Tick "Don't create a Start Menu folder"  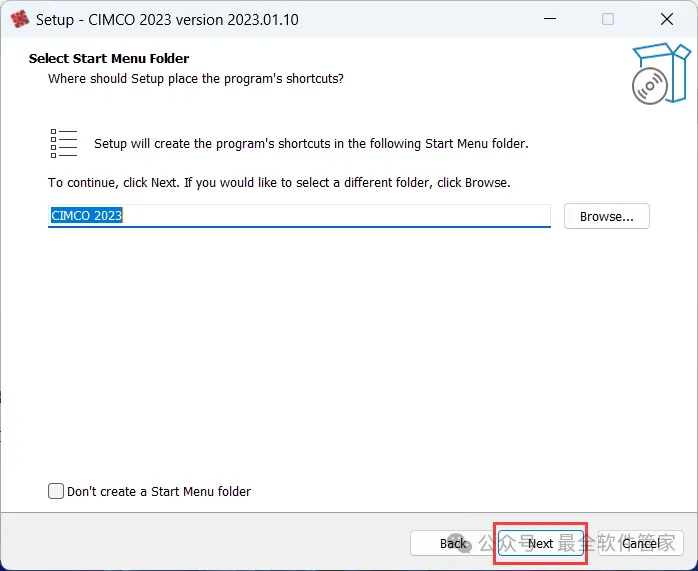click(56, 491)
